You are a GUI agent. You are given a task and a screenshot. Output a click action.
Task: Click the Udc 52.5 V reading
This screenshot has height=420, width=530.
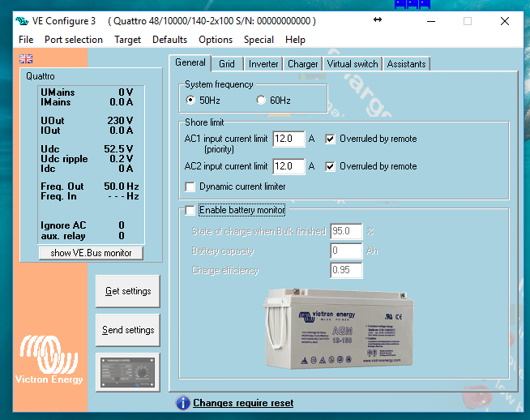coord(88,149)
